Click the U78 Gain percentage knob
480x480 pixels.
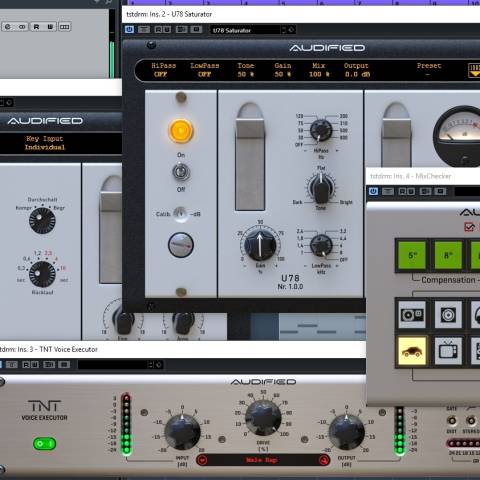click(260, 244)
